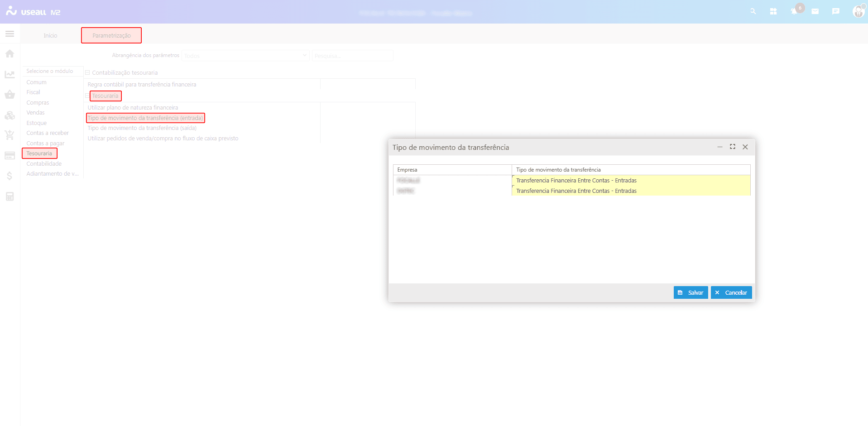Screen dimensions: 868x426
Task: Collapse the Contabilização tesouraria group
Action: [88, 72]
